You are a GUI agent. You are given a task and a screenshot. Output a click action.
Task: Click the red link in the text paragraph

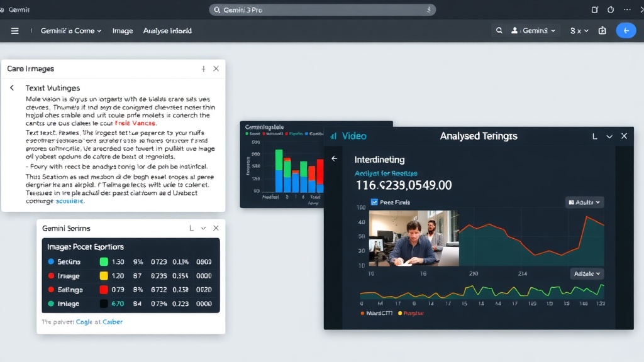pos(135,123)
